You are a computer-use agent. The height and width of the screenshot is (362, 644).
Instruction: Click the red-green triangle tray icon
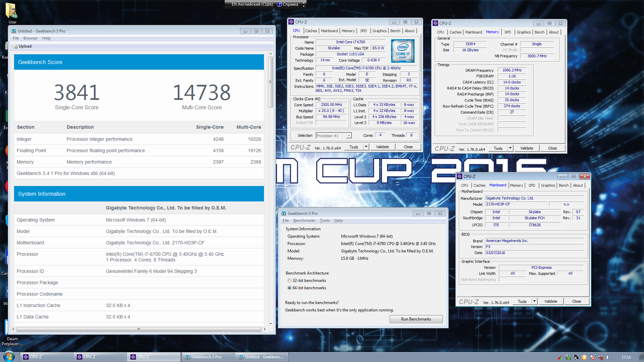[560, 357]
